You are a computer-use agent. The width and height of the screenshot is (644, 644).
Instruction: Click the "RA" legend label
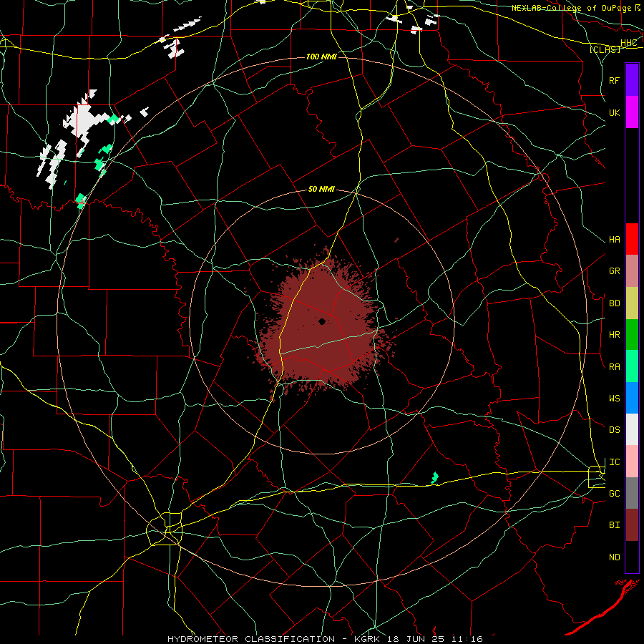(x=614, y=367)
